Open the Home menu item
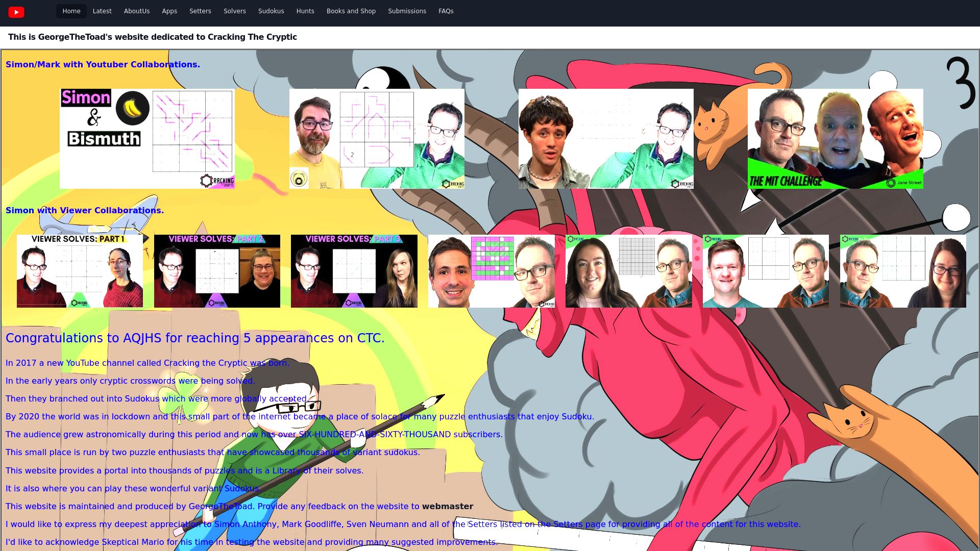980x551 pixels. coord(71,11)
